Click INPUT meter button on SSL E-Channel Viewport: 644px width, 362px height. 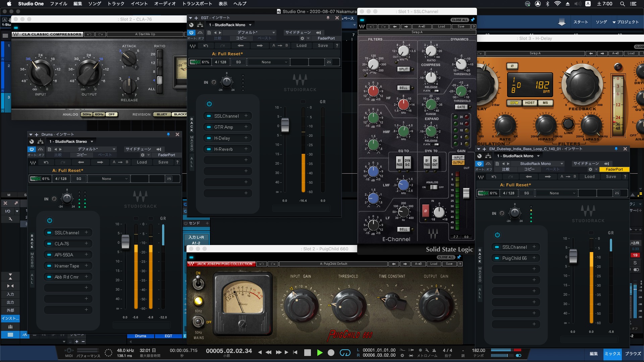tap(458, 158)
